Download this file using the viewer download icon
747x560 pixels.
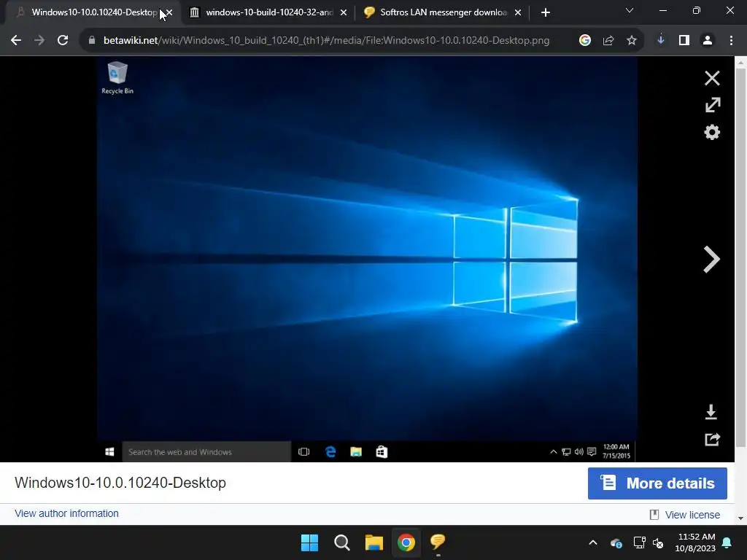711,412
